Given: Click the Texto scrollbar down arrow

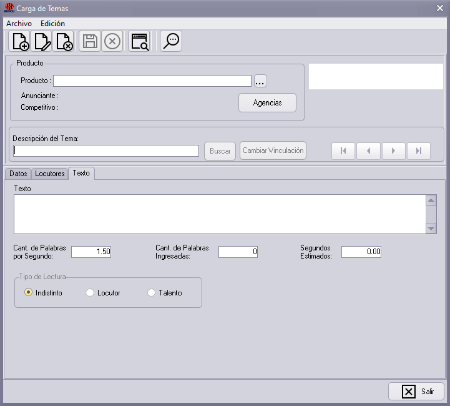Looking at the screenshot, I should [x=431, y=229].
